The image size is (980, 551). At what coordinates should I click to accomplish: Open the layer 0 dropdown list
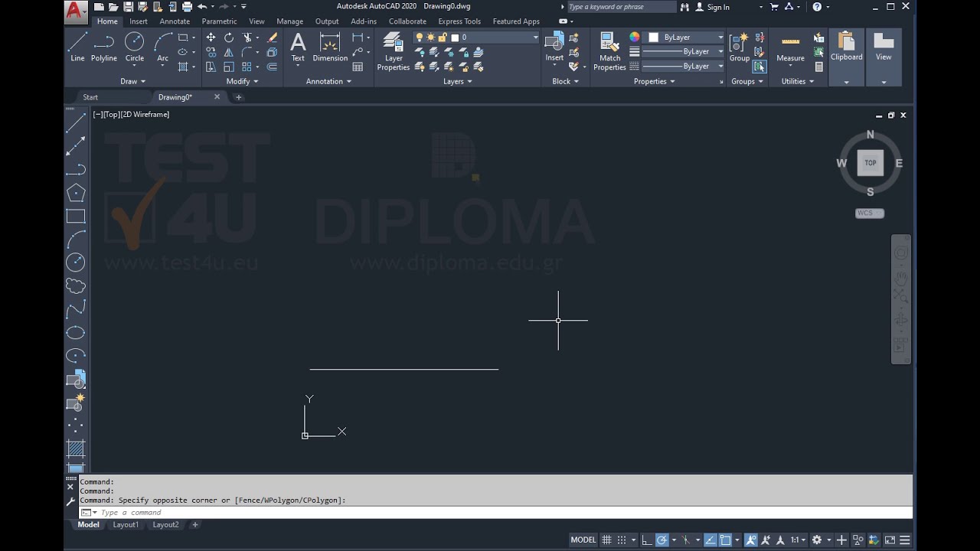tap(536, 37)
